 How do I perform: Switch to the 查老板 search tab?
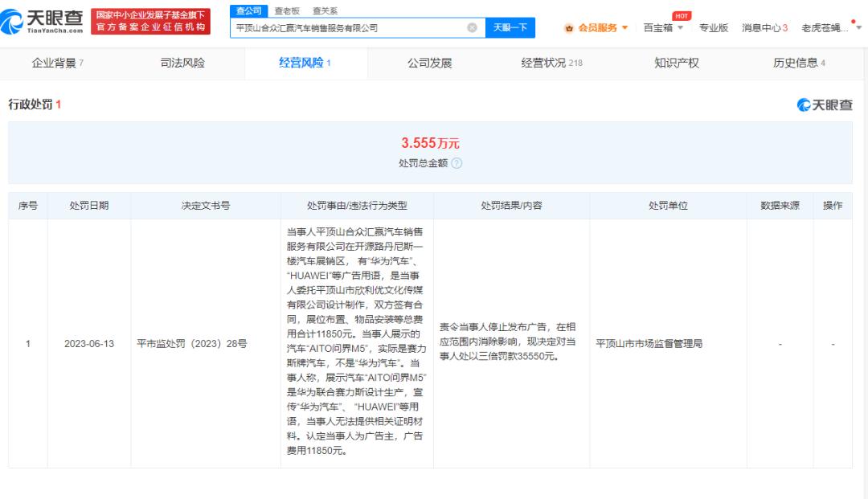(286, 10)
